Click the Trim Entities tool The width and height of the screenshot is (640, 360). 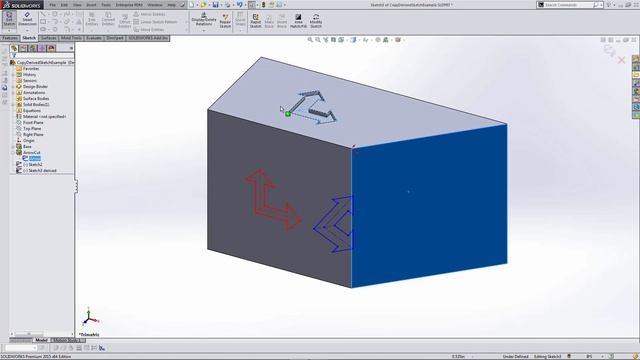point(91,19)
